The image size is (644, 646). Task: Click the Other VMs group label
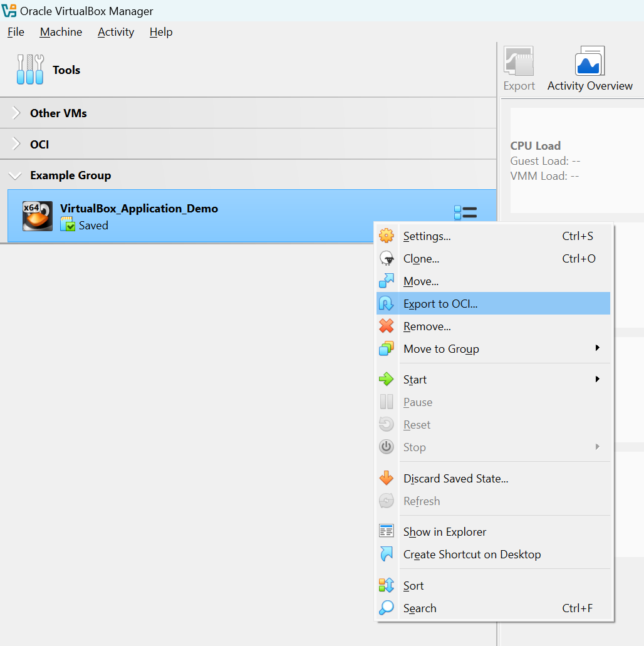tap(58, 113)
